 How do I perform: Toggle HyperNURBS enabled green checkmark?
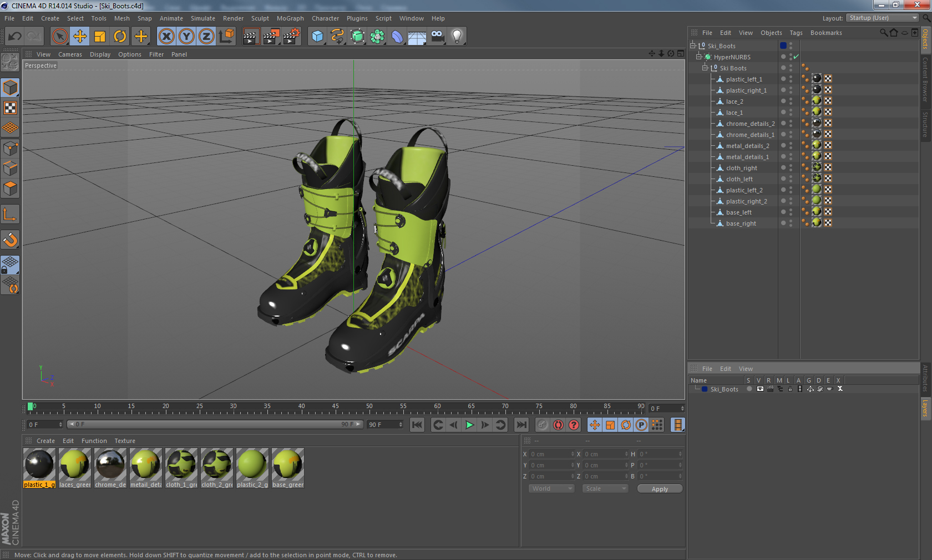click(796, 57)
